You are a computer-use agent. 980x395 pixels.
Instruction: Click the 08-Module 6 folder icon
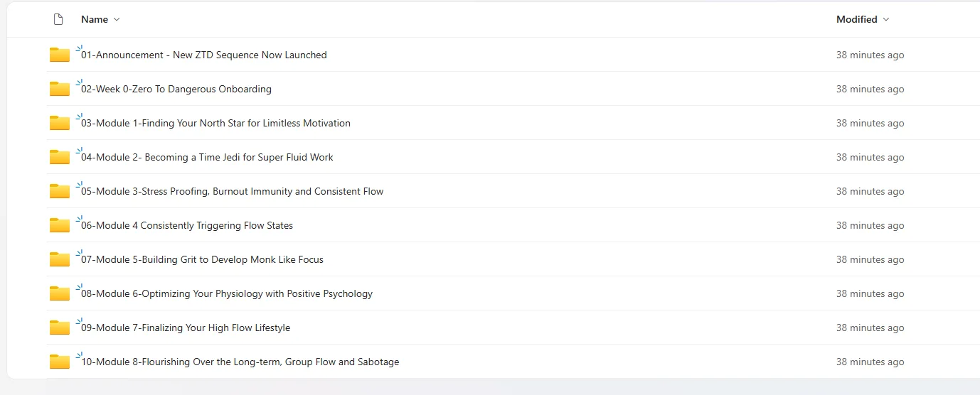click(x=60, y=293)
